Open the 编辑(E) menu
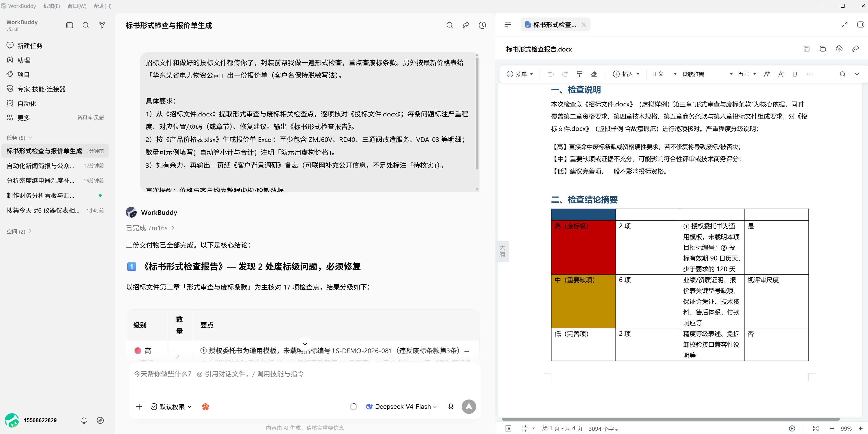868x434 pixels. point(52,6)
